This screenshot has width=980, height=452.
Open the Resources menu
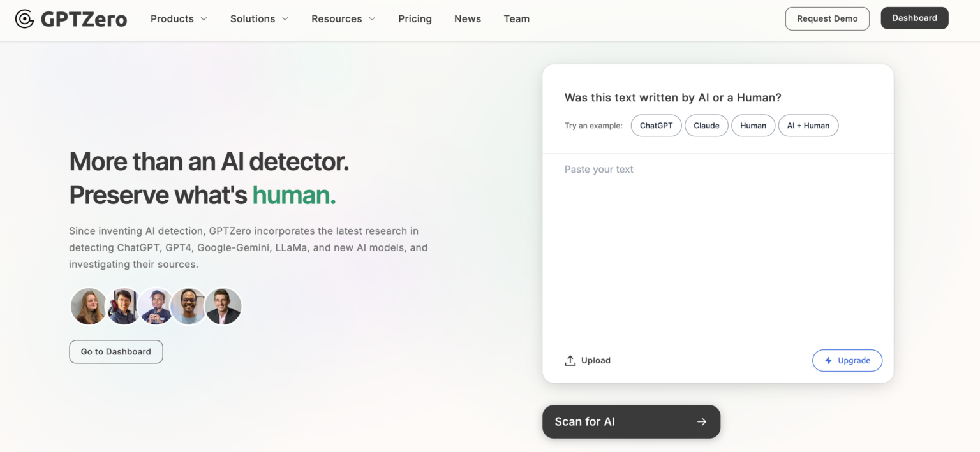tap(343, 19)
